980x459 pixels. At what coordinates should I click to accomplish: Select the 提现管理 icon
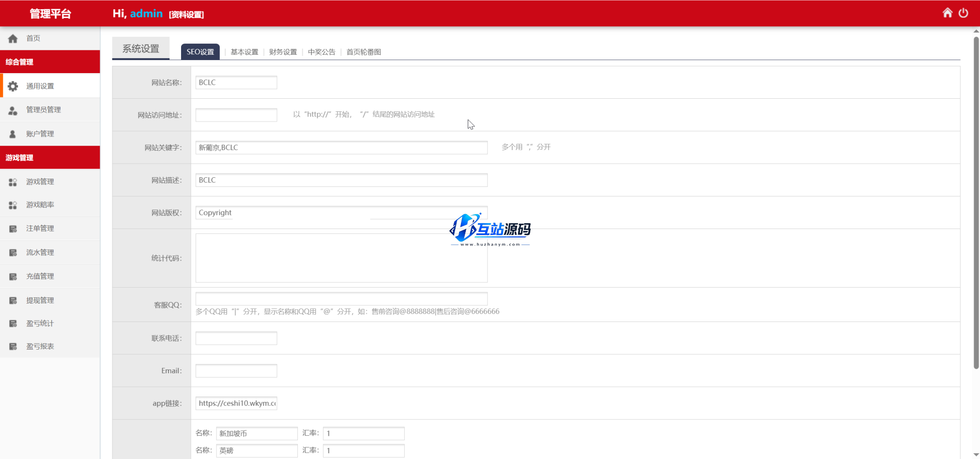[x=13, y=300]
